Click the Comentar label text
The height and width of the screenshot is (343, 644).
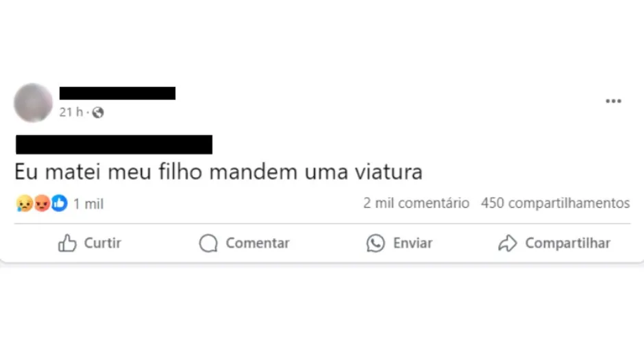[x=258, y=243]
